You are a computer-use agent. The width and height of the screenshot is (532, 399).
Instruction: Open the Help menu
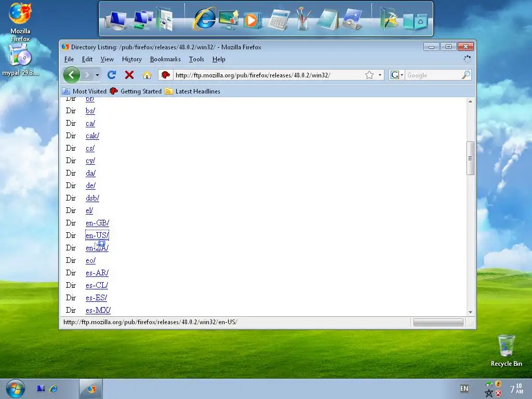[219, 59]
